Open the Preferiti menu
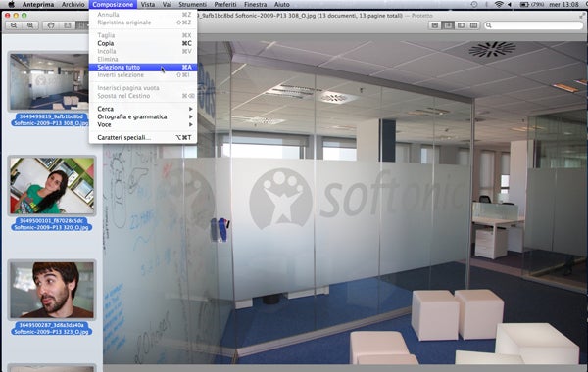 coord(225,5)
